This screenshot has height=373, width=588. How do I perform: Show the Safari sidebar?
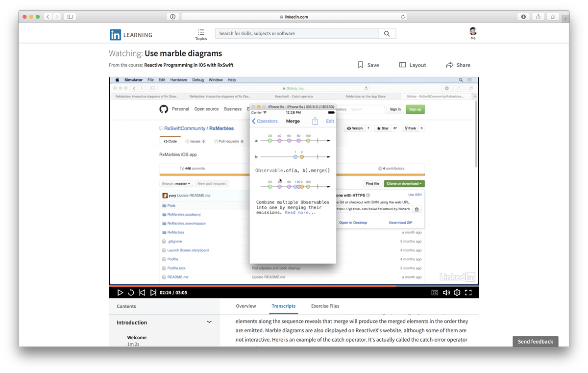pos(70,17)
